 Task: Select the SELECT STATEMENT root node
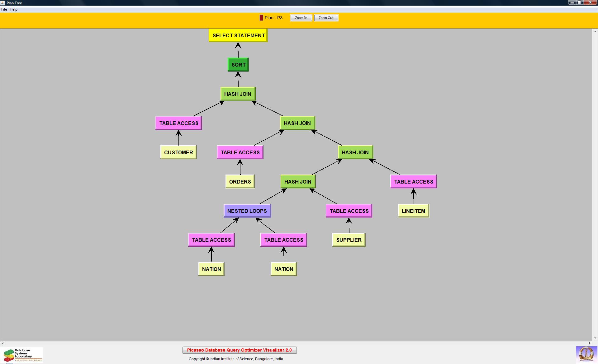pos(238,35)
